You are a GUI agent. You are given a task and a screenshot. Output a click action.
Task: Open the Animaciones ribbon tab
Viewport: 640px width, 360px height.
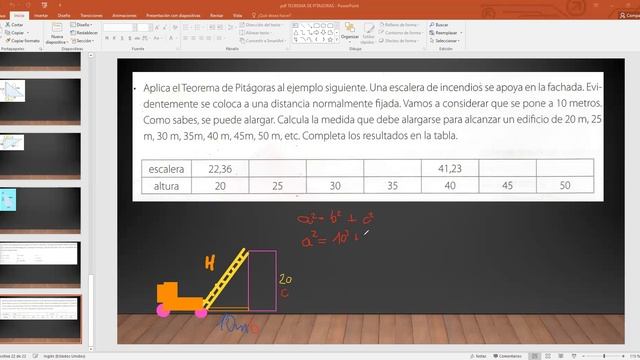point(124,16)
